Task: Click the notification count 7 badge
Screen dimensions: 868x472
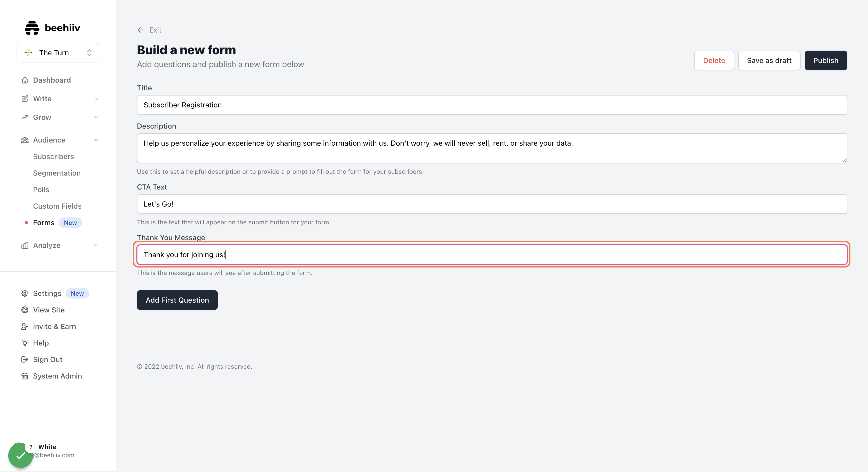Action: click(31, 447)
